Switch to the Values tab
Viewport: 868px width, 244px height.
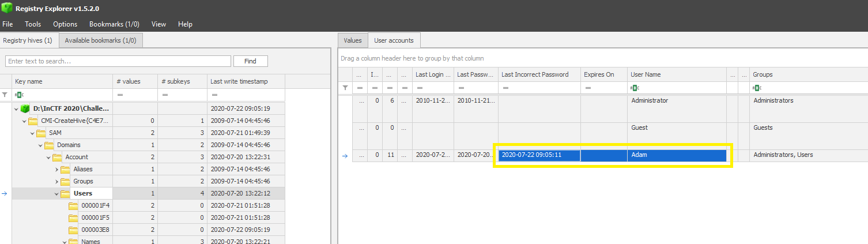(x=353, y=40)
